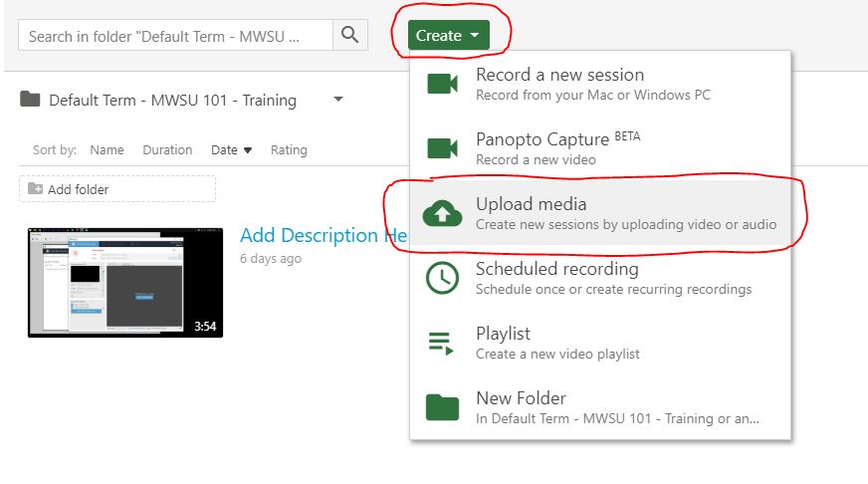
Task: Click 'Create a new video playlist' description
Action: tap(557, 354)
